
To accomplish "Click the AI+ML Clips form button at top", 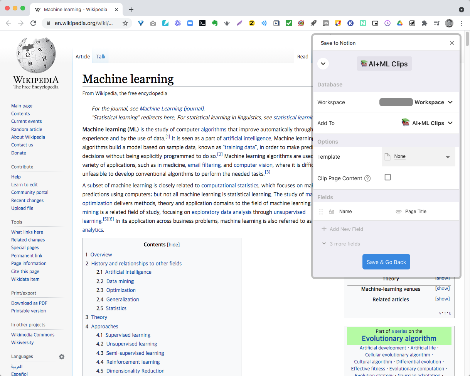I will pyautogui.click(x=384, y=64).
